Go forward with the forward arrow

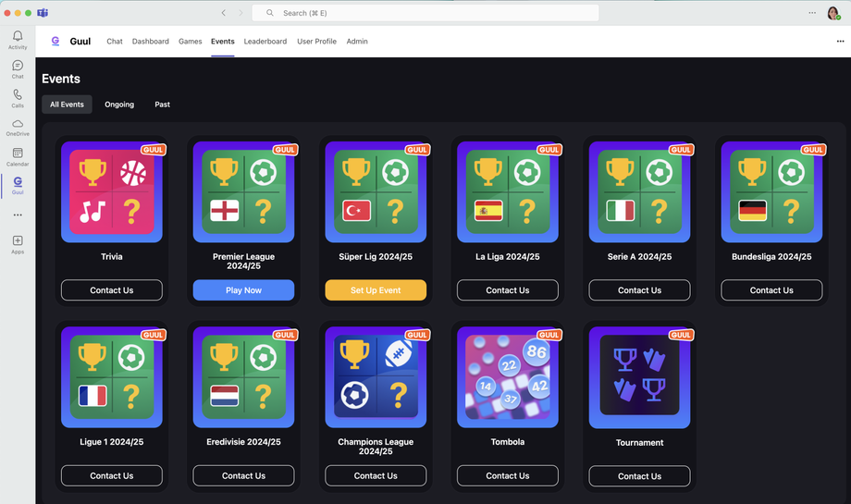point(240,13)
